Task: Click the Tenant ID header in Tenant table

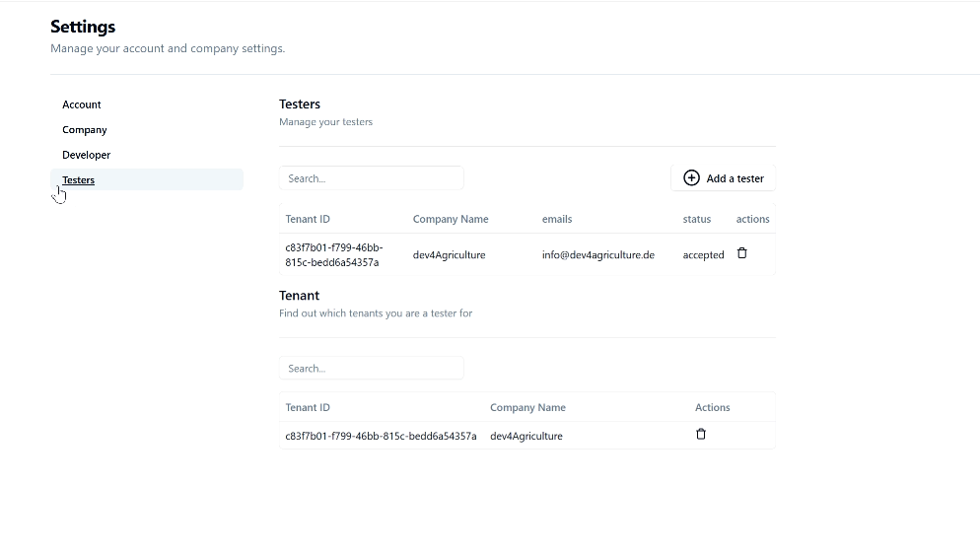Action: pos(308,407)
